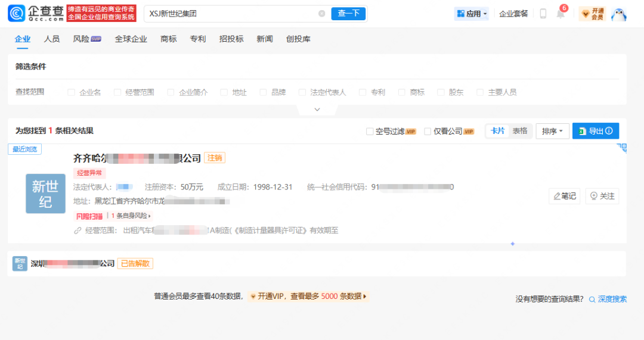Tick the 企业简介 filter checkbox
Image resolution: width=644 pixels, height=340 pixels.
pyautogui.click(x=171, y=92)
